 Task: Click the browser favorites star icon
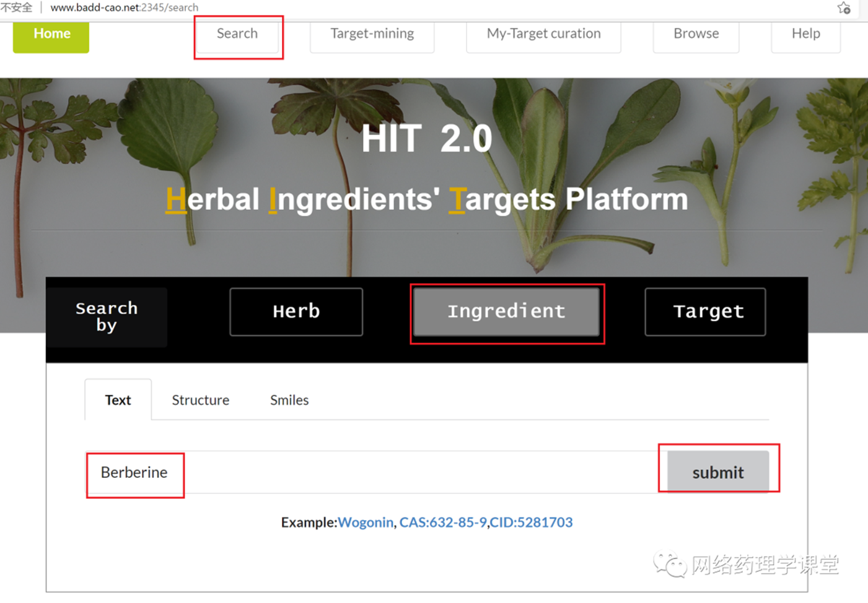click(844, 8)
